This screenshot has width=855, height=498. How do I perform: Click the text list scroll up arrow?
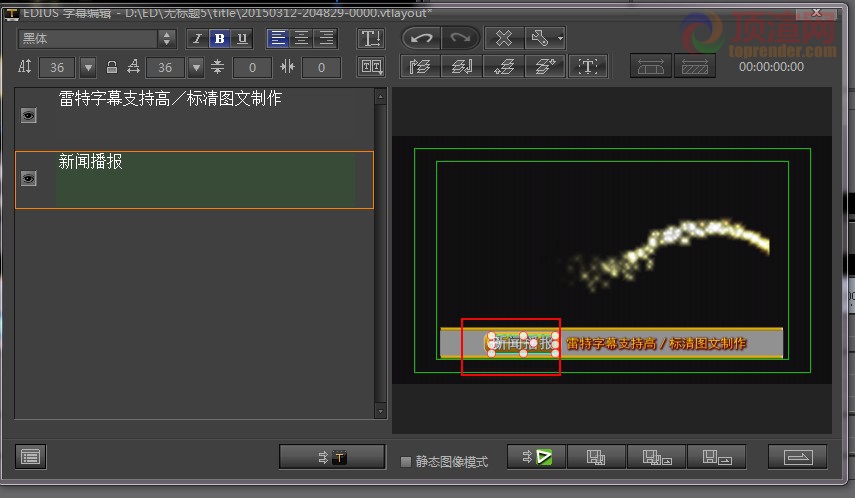pyautogui.click(x=381, y=97)
